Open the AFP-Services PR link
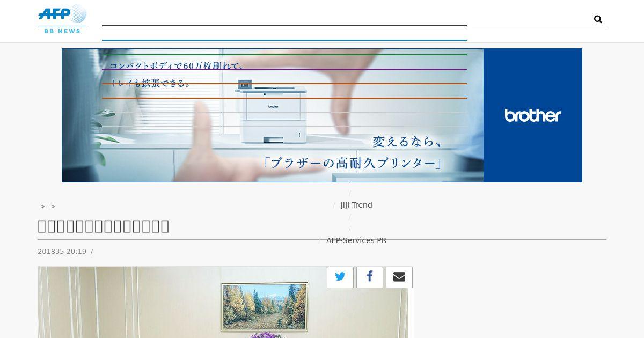 point(356,240)
